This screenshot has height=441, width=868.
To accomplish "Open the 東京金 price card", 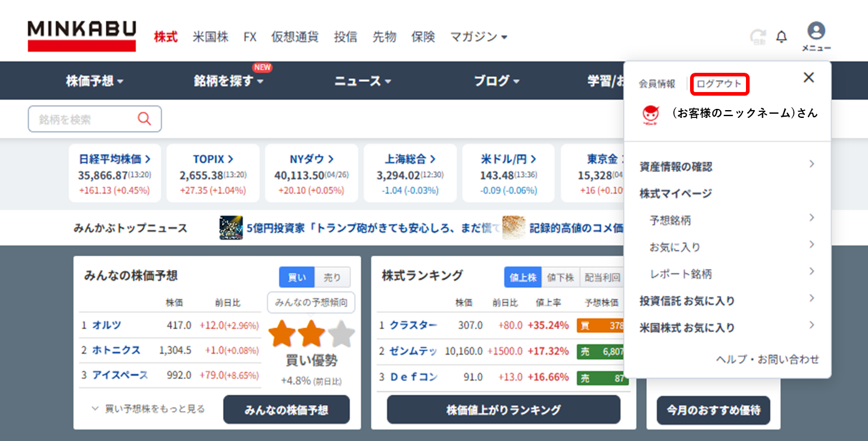I will [x=593, y=173].
